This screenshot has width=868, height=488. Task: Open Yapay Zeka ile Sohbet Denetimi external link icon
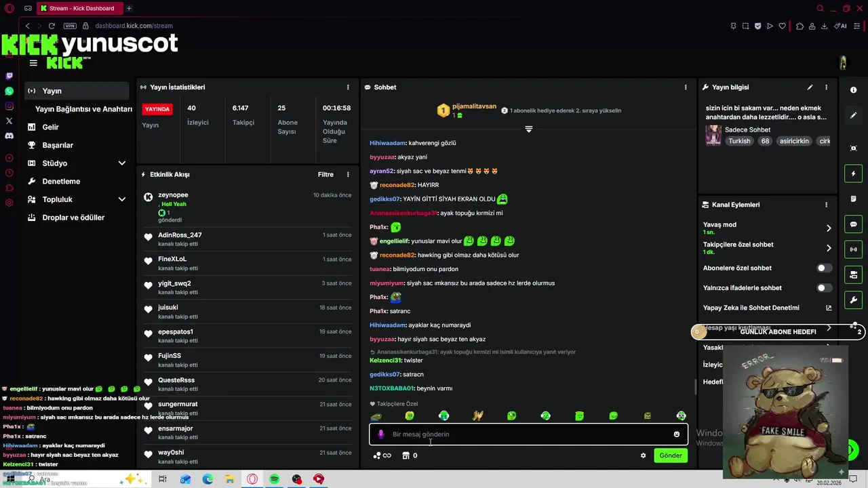click(828, 308)
